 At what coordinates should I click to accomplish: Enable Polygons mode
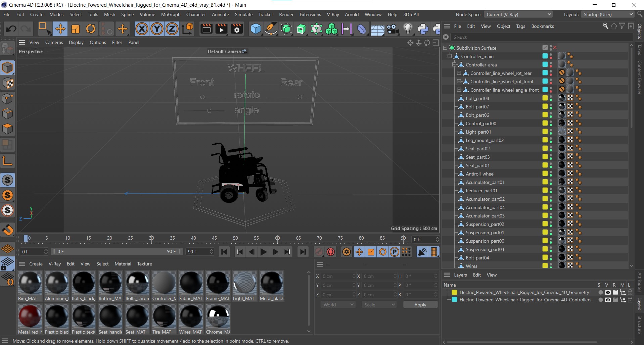coord(7,129)
